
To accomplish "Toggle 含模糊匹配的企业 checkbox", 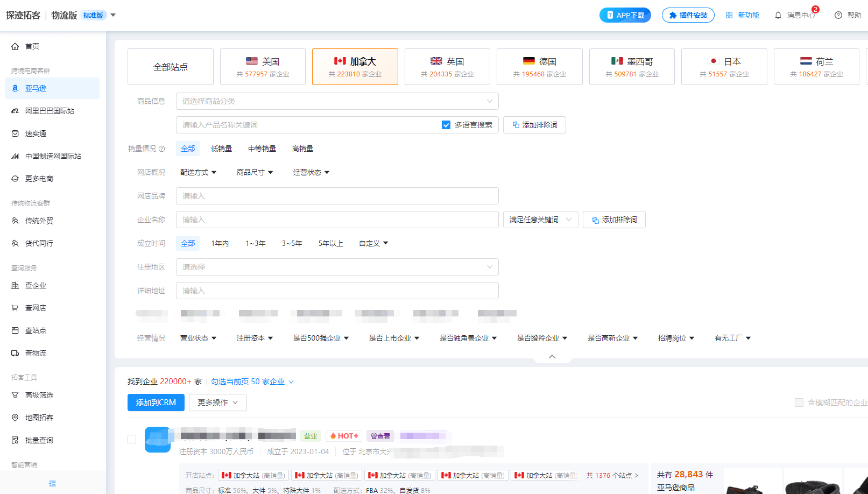I will pos(799,403).
